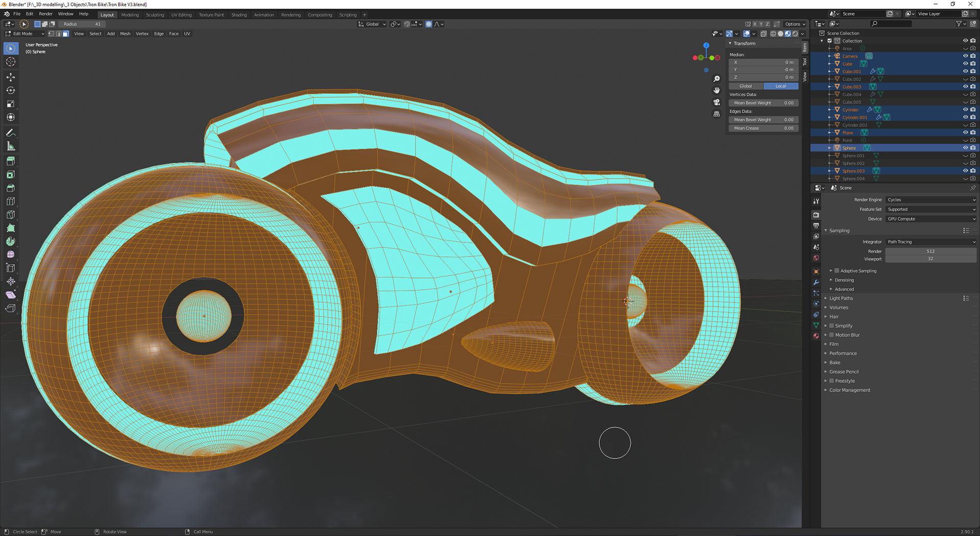Open the Integrator Path Tracing dropdown

point(931,242)
